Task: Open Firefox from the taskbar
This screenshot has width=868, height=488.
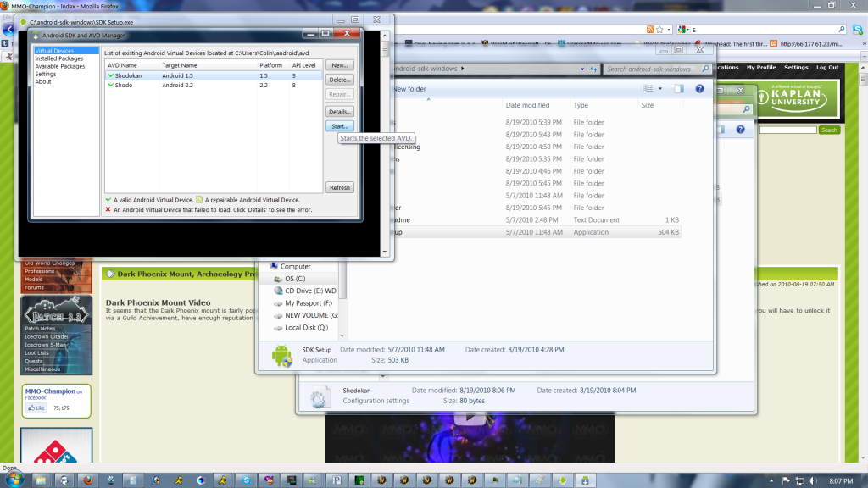Action: 87,480
